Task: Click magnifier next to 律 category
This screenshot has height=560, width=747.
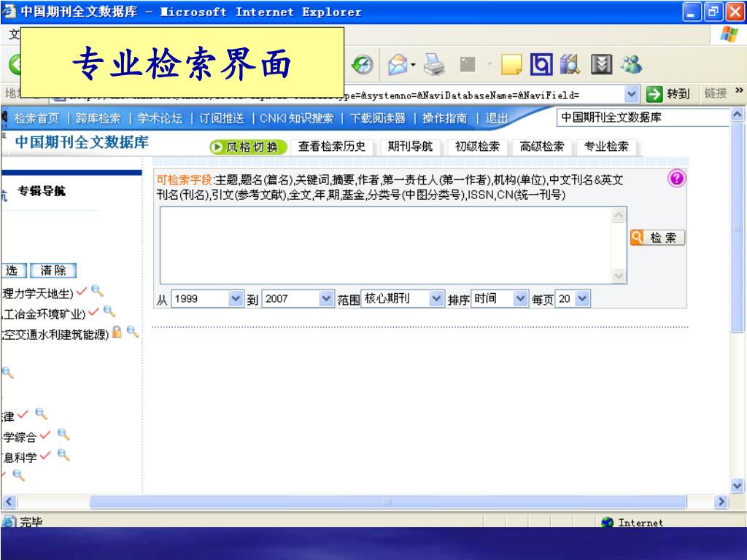Action: (x=42, y=414)
